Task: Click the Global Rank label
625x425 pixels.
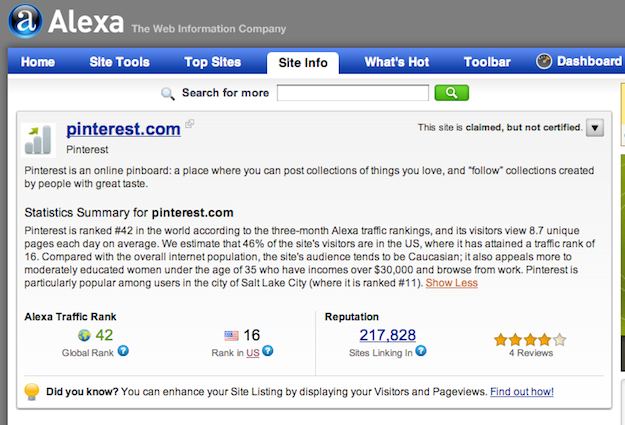Action: 88,353
